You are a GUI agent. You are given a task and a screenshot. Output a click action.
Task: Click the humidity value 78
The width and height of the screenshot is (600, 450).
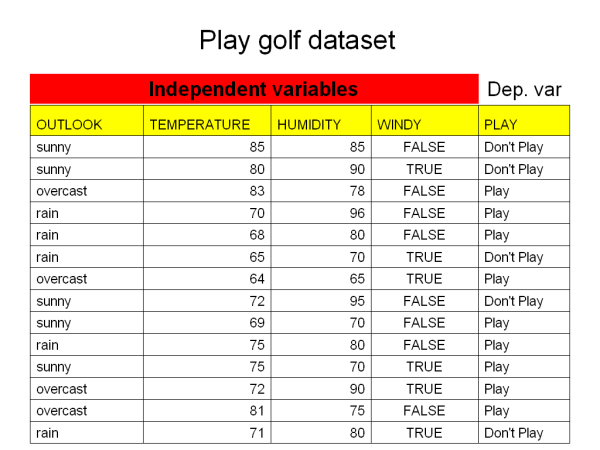coord(357,191)
